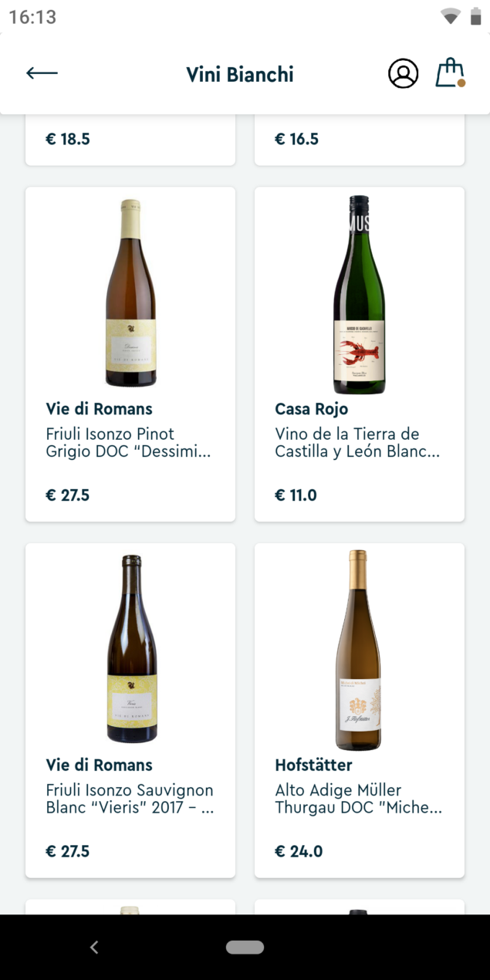The width and height of the screenshot is (490, 980).
Task: Tap the Wi-Fi status icon
Action: click(x=450, y=16)
